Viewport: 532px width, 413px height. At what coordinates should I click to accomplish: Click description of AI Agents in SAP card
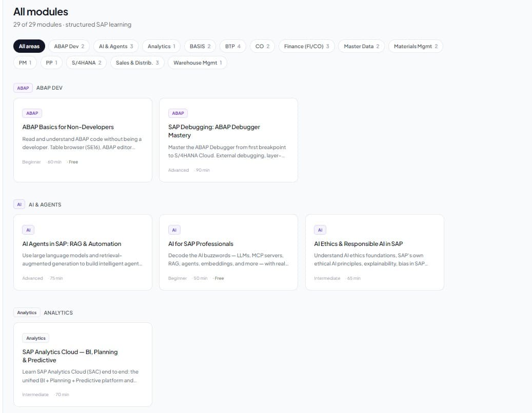click(82, 259)
